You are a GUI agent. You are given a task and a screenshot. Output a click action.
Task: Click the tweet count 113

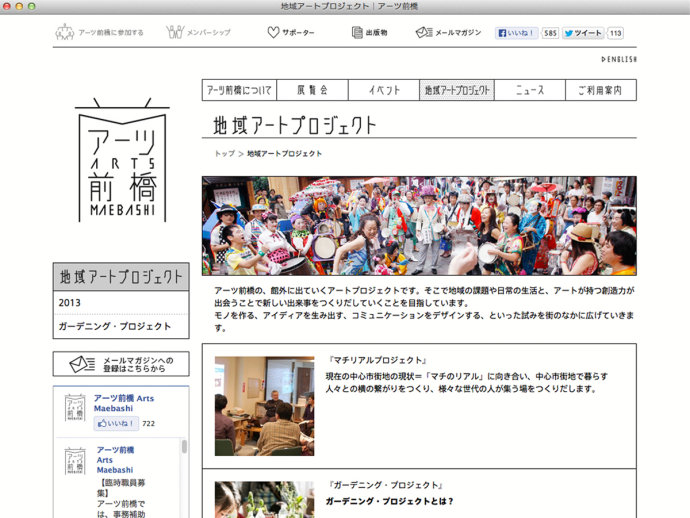click(x=616, y=33)
